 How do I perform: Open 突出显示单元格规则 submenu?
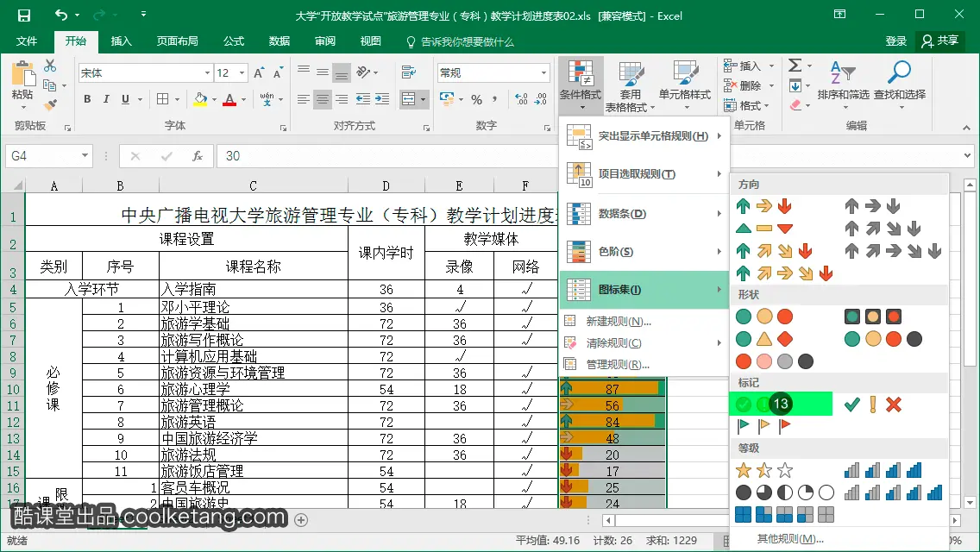click(x=644, y=136)
